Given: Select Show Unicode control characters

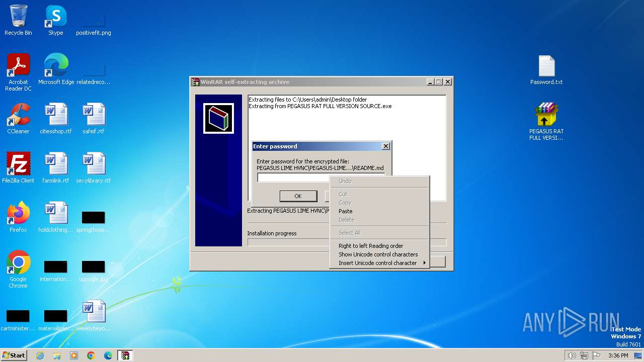Looking at the screenshot, I should [378, 254].
